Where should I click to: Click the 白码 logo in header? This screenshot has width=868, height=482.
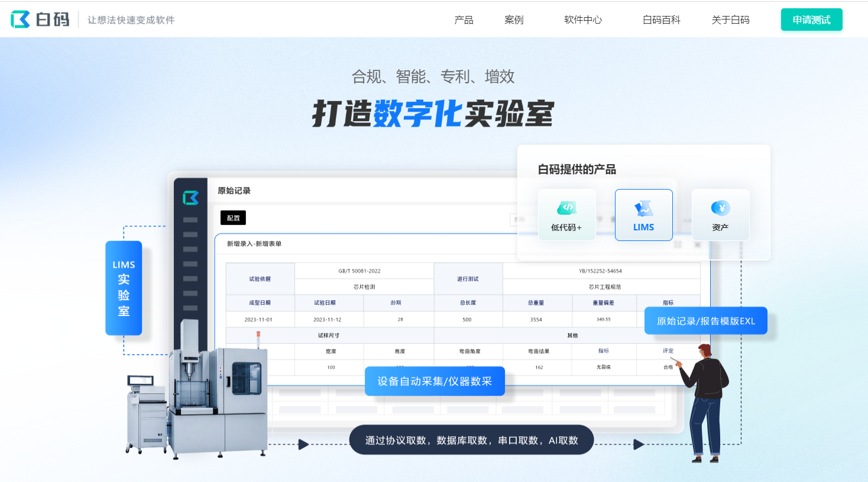pyautogui.click(x=40, y=19)
